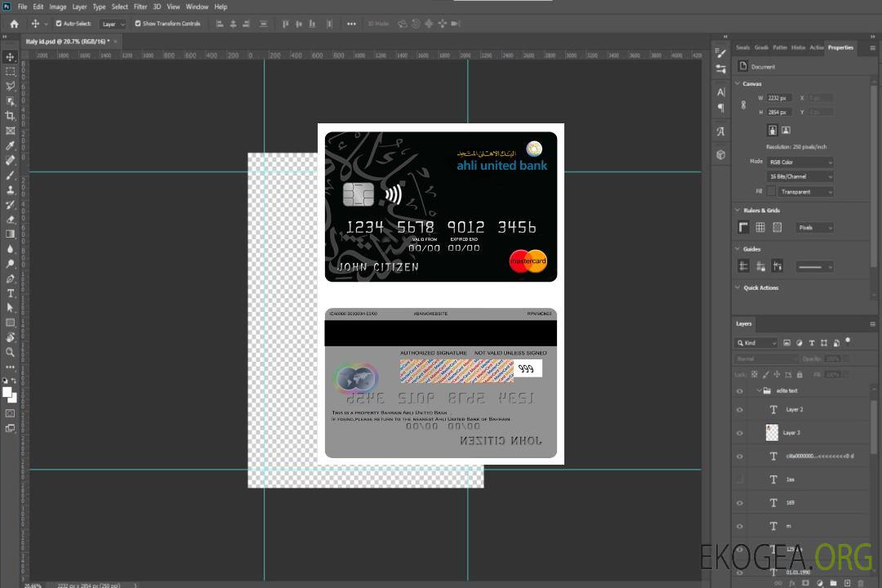Image resolution: width=882 pixels, height=588 pixels.
Task: Open the Transparent fill dropdown
Action: [805, 192]
